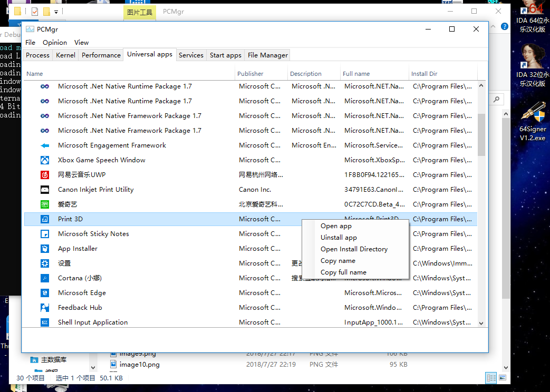Click the Canon Inkjet Print Utility icon

pos(44,190)
